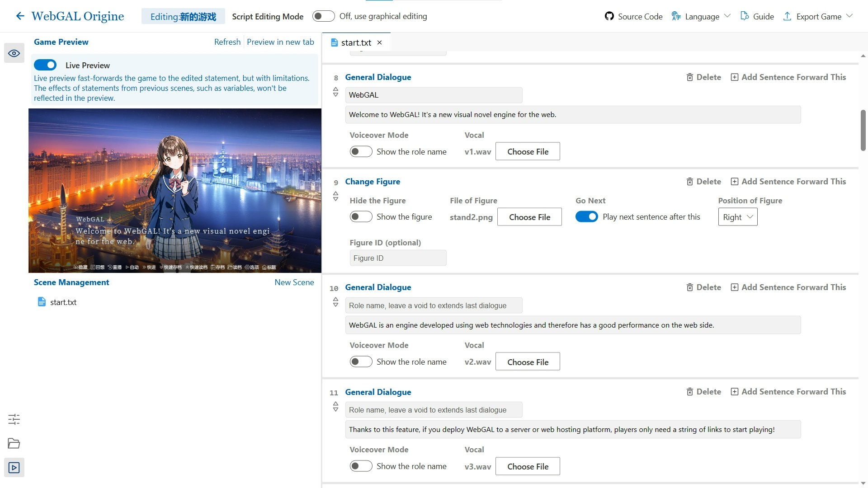This screenshot has height=488, width=868.
Task: Click the WebGAL Origine title
Action: pyautogui.click(x=78, y=16)
